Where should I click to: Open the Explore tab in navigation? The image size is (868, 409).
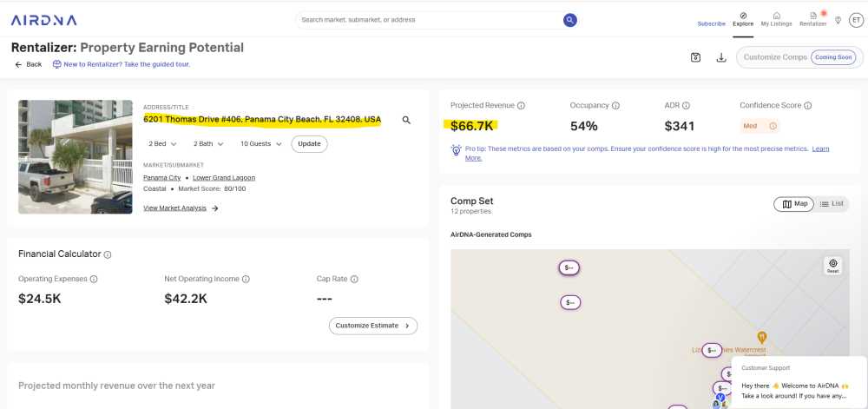click(742, 19)
